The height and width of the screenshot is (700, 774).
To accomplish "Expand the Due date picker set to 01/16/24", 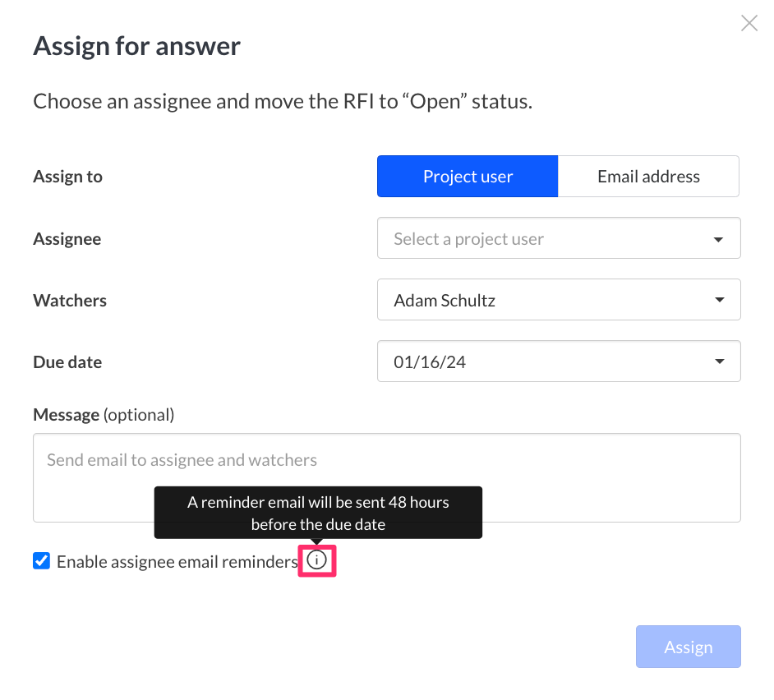I will [x=559, y=361].
